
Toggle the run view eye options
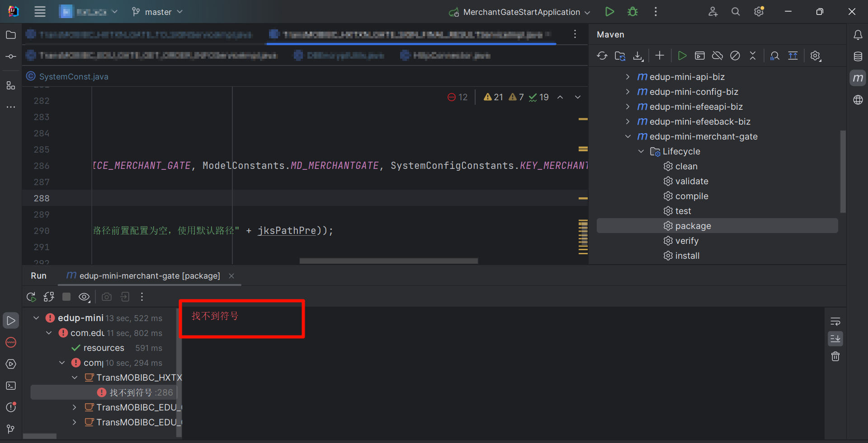[x=84, y=297]
